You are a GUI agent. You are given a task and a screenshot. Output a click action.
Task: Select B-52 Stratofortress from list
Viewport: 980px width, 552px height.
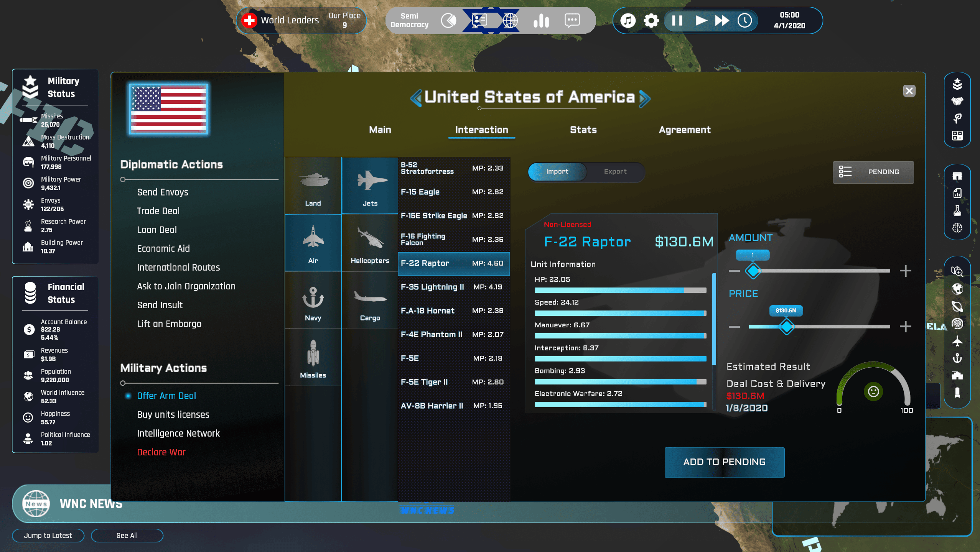[454, 168]
